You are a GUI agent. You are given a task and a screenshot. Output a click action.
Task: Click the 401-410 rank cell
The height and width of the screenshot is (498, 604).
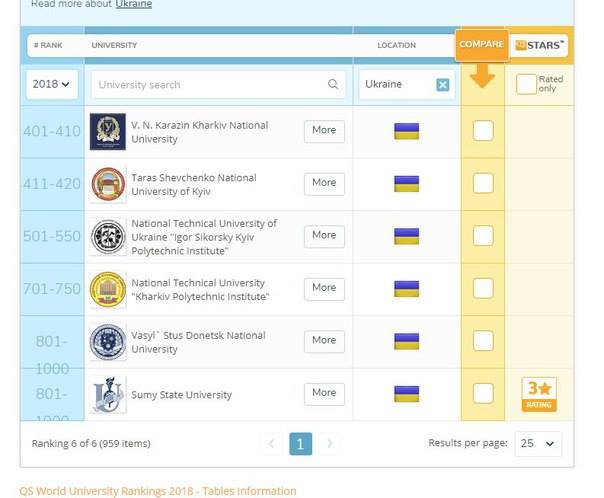(x=52, y=131)
